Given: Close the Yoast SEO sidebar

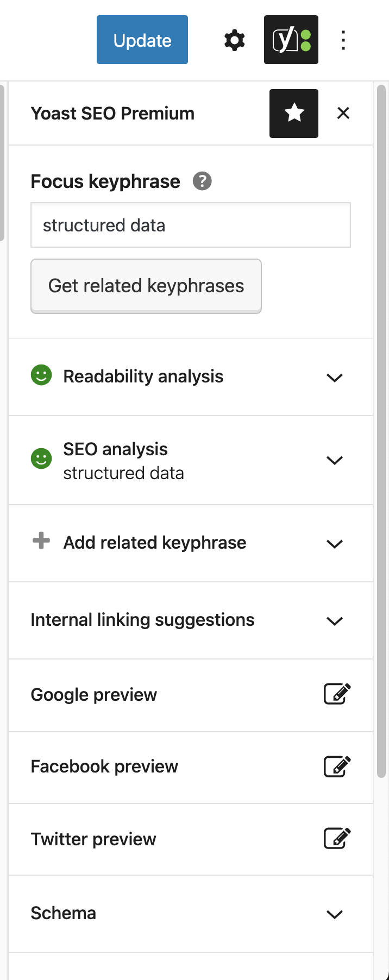Looking at the screenshot, I should click(343, 114).
